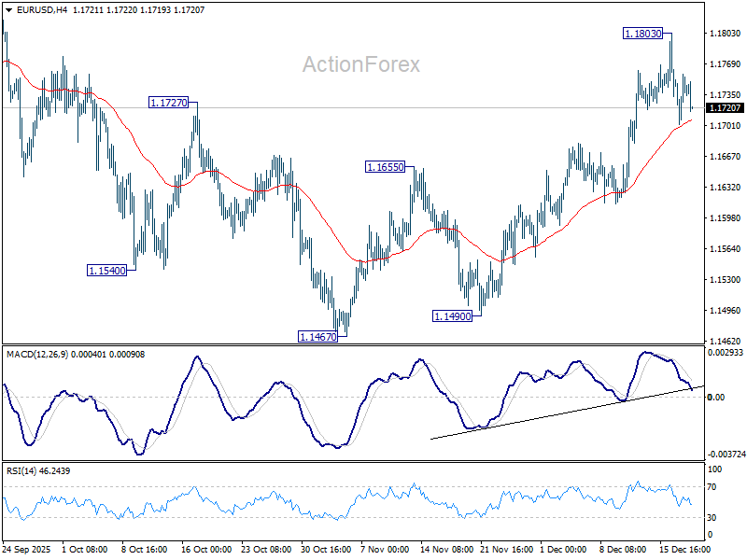Select the MACD 0.002933 scale value

726,353
